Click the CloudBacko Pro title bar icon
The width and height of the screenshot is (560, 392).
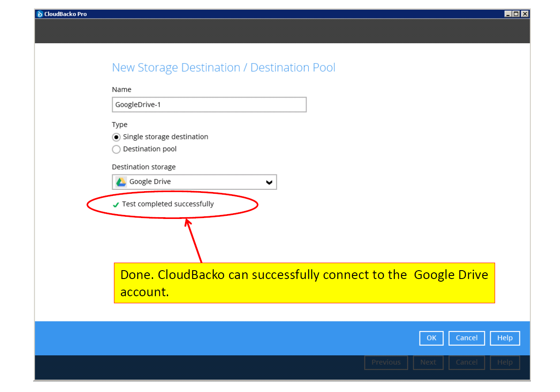pyautogui.click(x=40, y=14)
